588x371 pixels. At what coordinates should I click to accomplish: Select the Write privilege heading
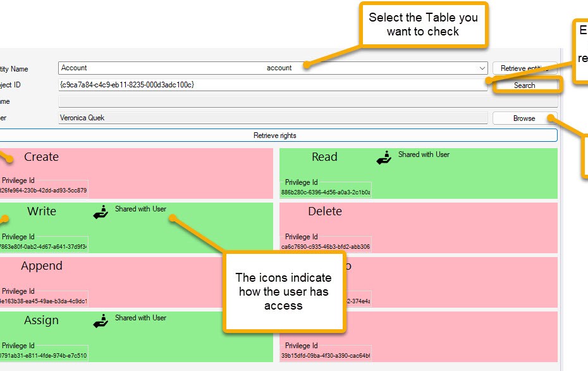click(42, 211)
